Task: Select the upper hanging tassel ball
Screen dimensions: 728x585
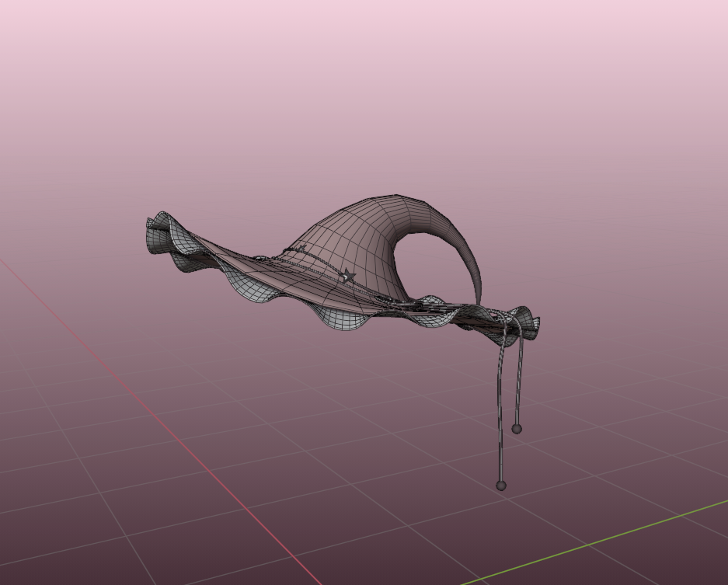Action: (517, 429)
